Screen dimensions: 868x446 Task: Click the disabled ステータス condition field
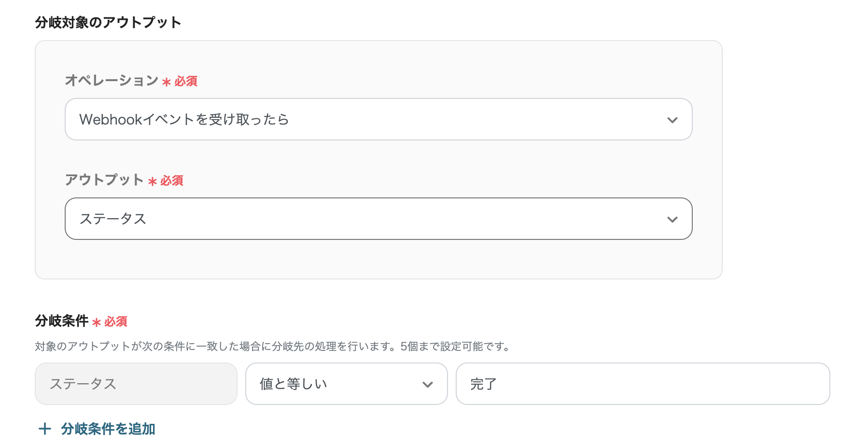(x=136, y=384)
